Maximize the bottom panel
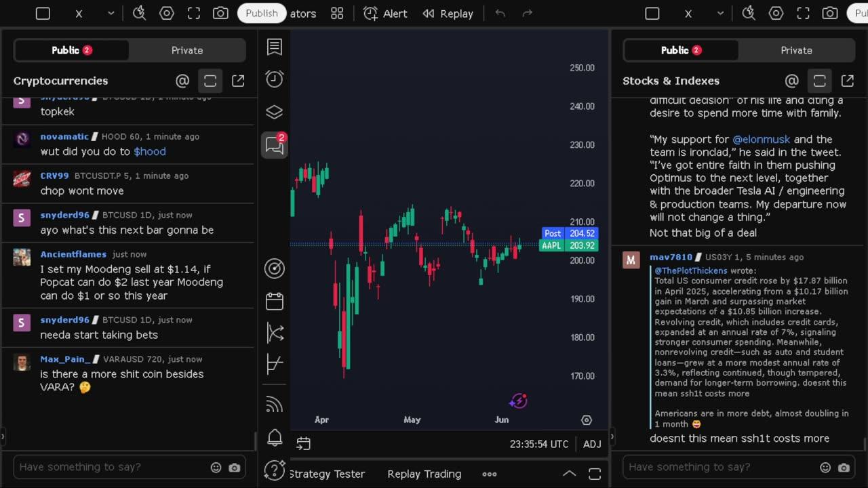The width and height of the screenshot is (868, 488). click(595, 474)
